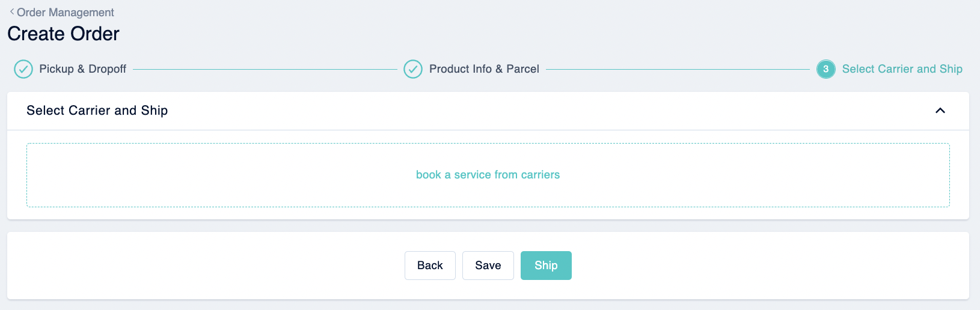Click blank area left of Back button
This screenshot has width=980, height=310.
coord(204,266)
